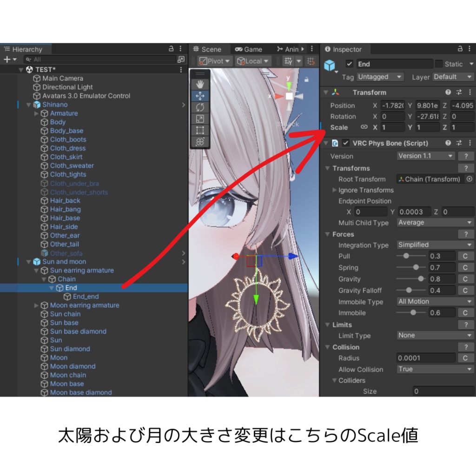The image size is (476, 476).
Task: Expand the Armature tree item
Action: click(x=36, y=113)
